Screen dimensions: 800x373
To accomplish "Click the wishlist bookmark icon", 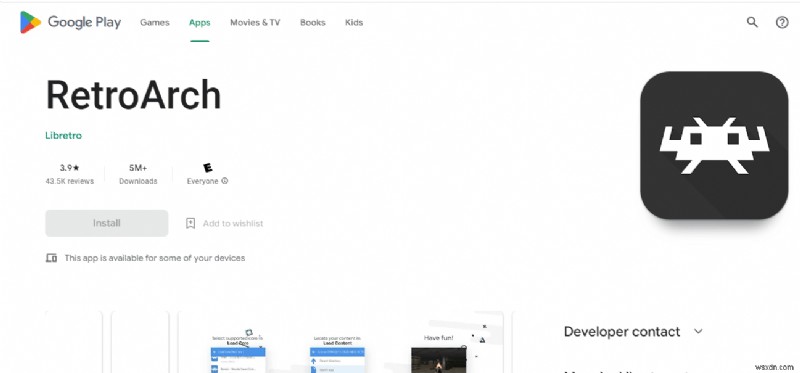I will (x=190, y=223).
